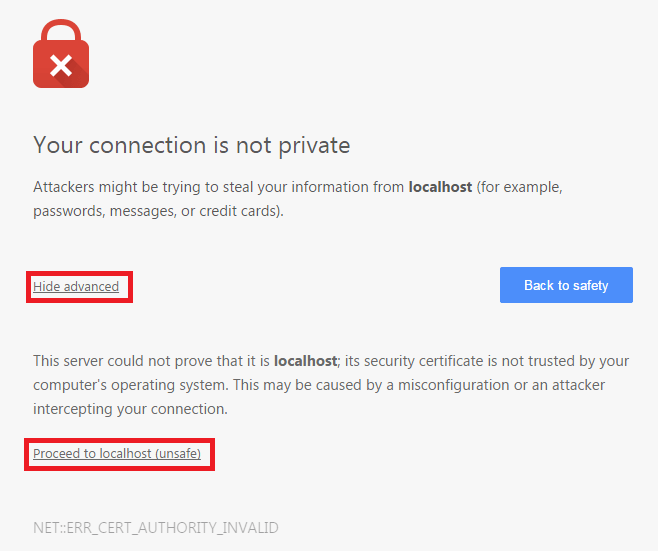
Task: Click bold localhost in "This server" sentence
Action: coord(305,361)
